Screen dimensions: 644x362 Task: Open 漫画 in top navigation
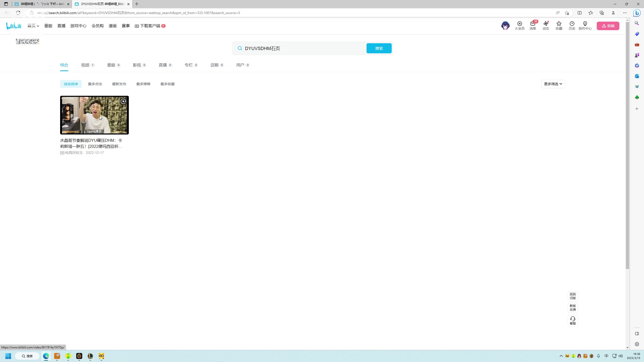(x=113, y=26)
